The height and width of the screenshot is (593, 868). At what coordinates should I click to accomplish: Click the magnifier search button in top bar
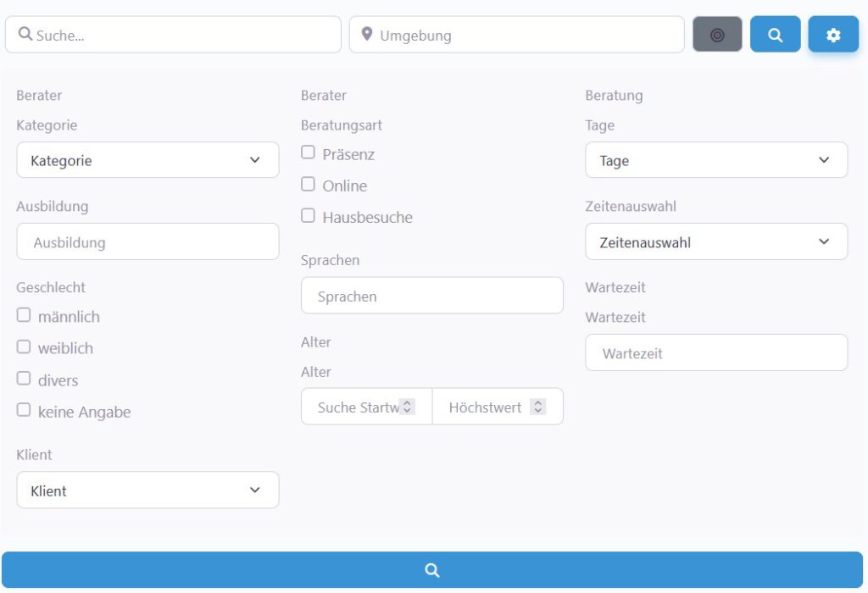775,35
